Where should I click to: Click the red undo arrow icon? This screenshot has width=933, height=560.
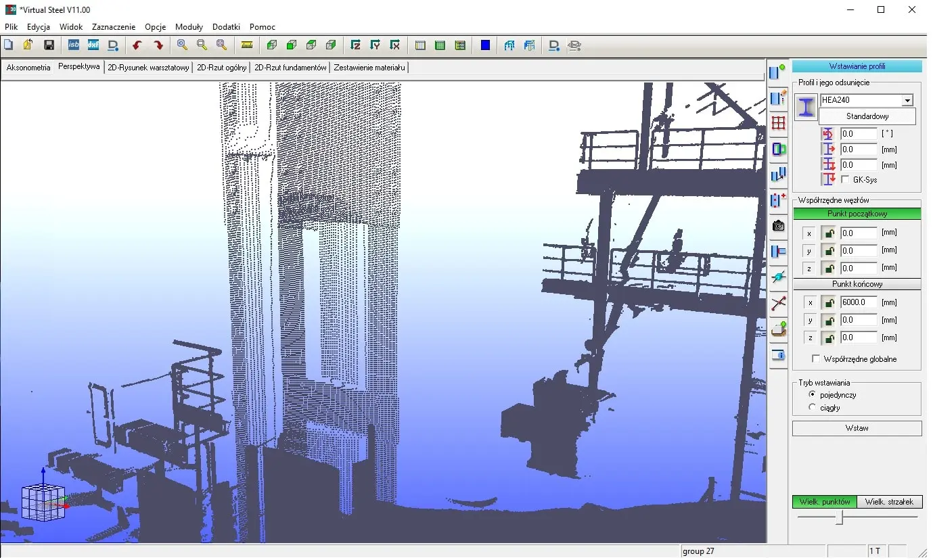point(137,45)
